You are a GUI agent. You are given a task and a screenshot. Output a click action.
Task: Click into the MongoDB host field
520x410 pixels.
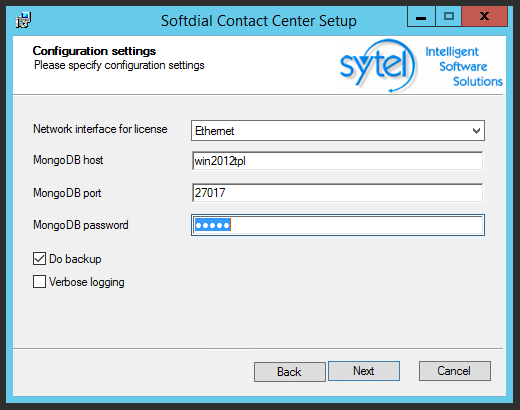pyautogui.click(x=337, y=161)
